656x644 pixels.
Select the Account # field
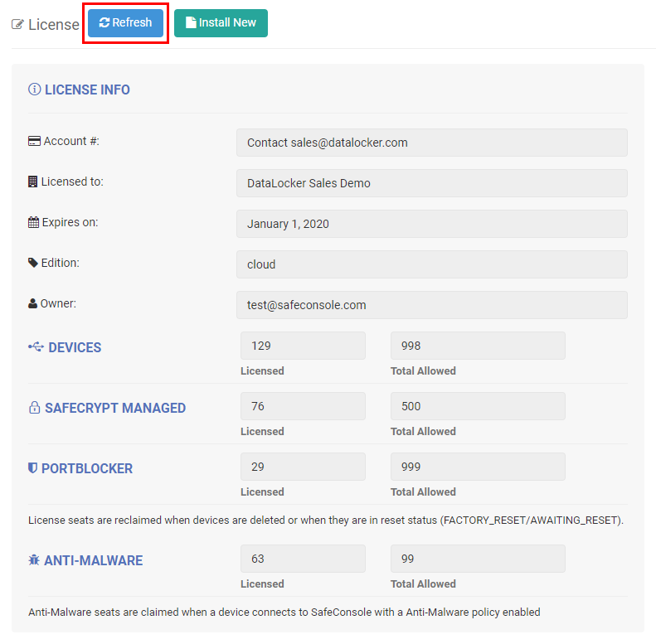432,143
